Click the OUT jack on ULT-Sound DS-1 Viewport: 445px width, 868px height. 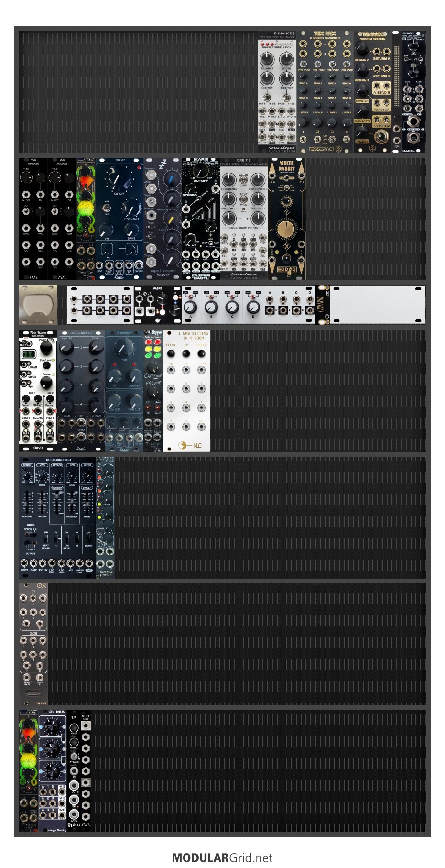[89, 563]
